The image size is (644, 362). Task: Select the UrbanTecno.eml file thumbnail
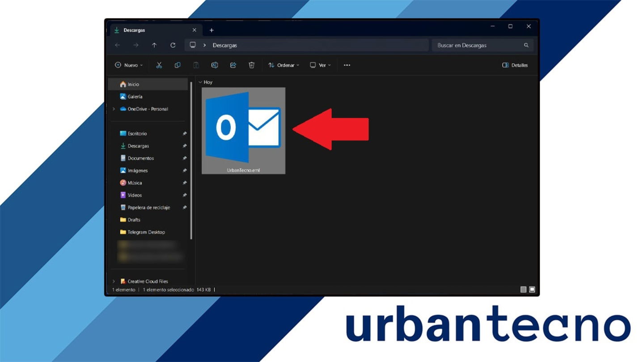click(243, 130)
